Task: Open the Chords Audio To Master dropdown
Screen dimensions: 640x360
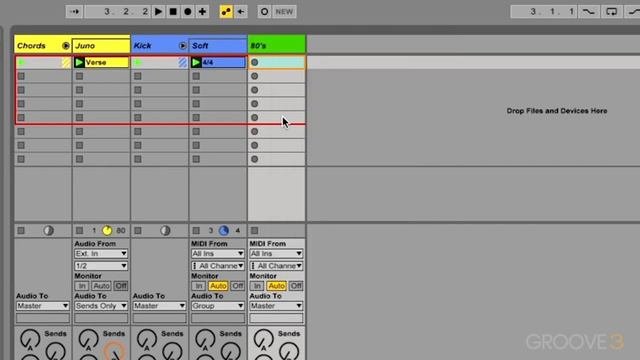Action: click(42, 306)
